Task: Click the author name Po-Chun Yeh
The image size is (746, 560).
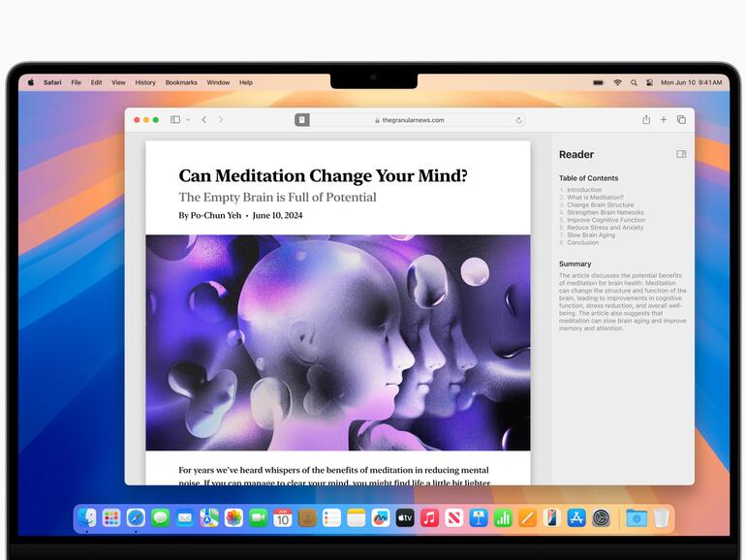Action: click(215, 215)
